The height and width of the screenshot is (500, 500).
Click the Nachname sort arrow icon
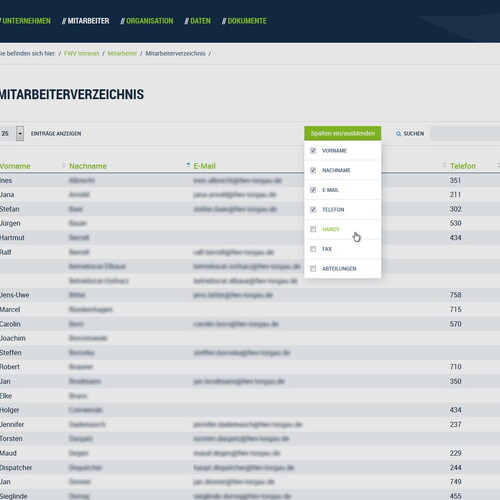coord(188,165)
